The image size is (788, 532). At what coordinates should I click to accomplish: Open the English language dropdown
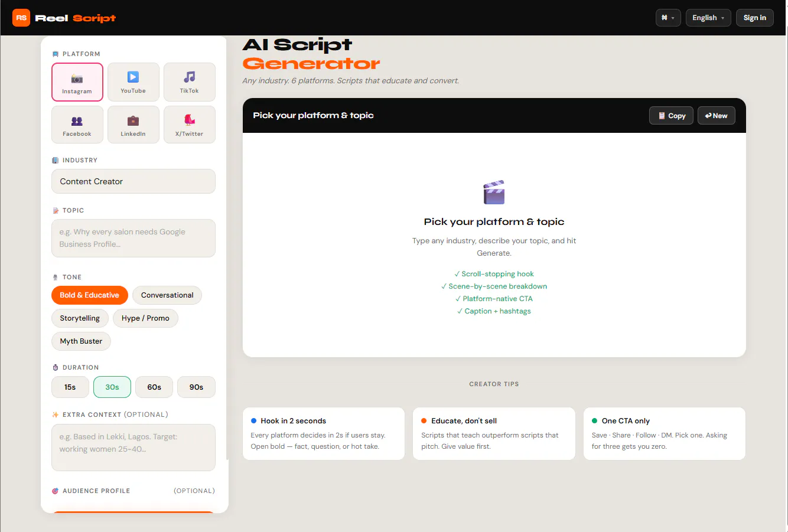708,18
